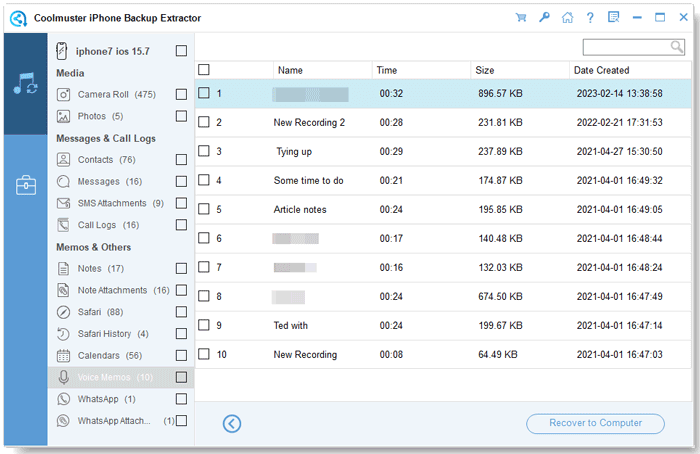Open the feedback note icon
The image size is (700, 454).
[613, 17]
